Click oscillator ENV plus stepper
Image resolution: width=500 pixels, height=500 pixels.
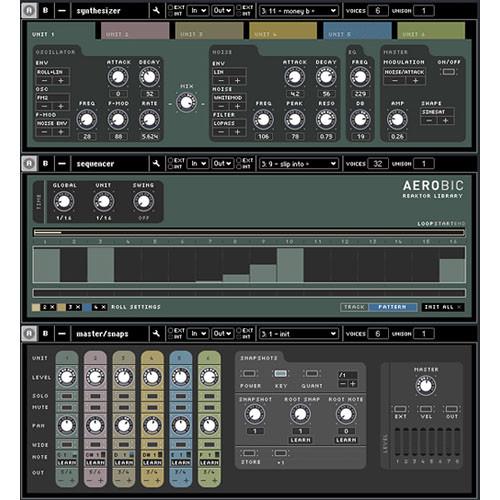click(61, 81)
